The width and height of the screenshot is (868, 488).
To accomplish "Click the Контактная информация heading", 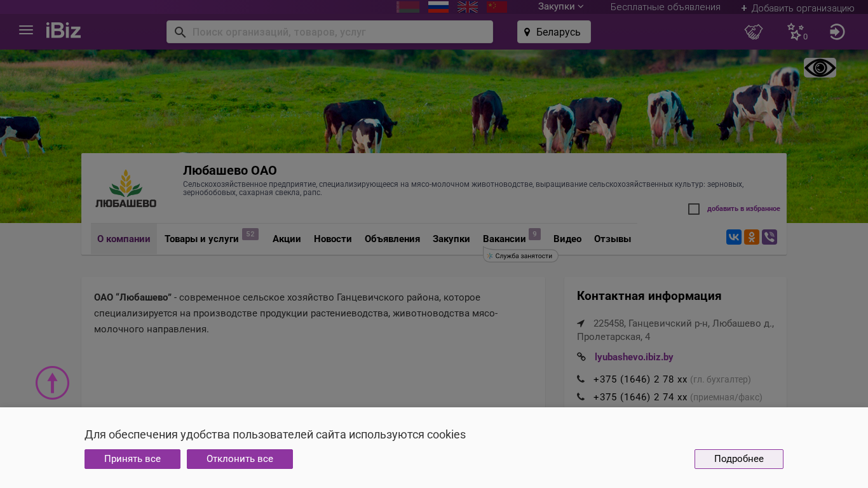I will [x=649, y=296].
